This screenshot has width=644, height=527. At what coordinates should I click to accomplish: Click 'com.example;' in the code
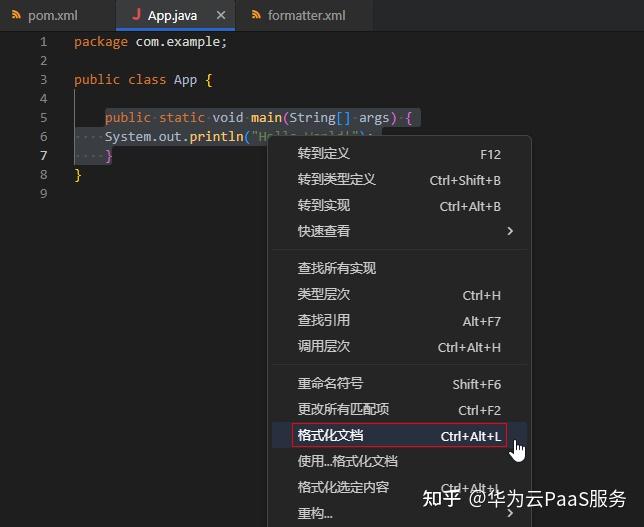[x=181, y=42]
